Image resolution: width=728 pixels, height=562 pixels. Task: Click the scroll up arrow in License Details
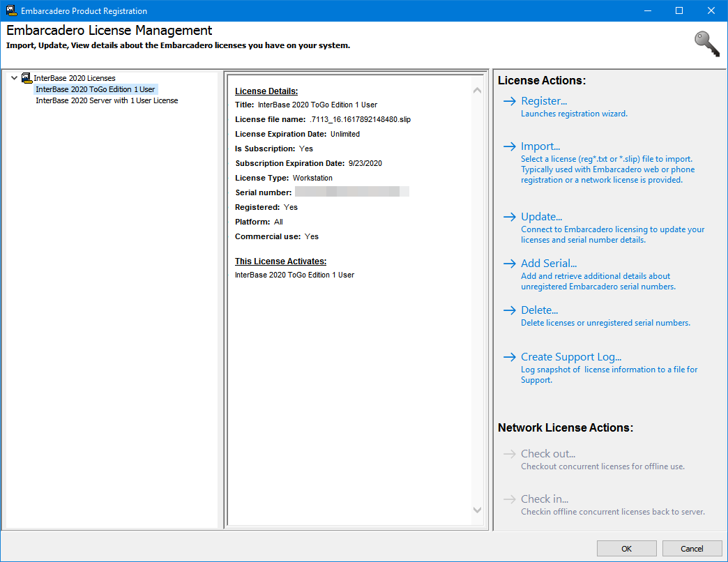pyautogui.click(x=477, y=91)
